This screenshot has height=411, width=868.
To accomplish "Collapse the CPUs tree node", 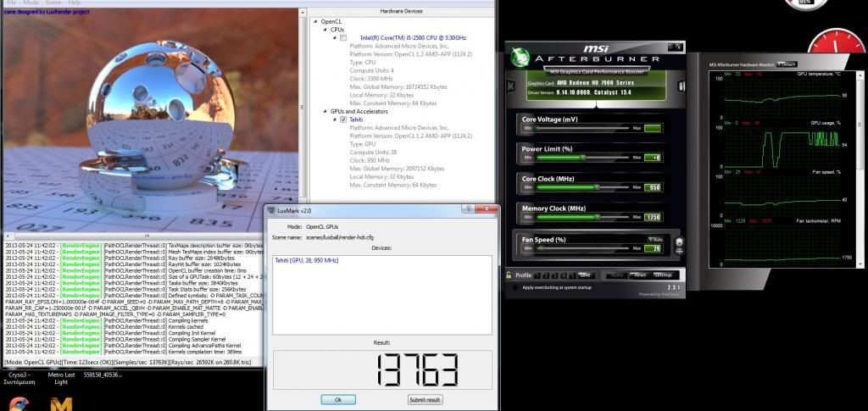I will click(x=325, y=30).
